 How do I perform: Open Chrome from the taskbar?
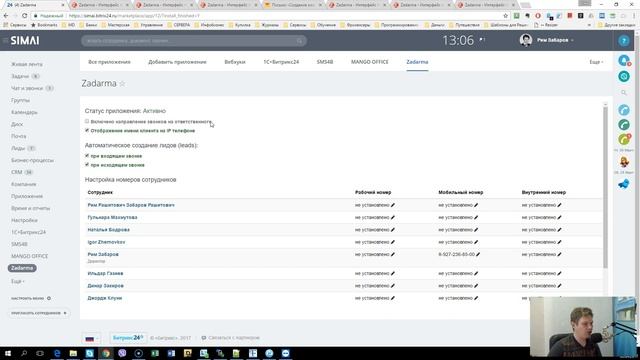coord(106,353)
